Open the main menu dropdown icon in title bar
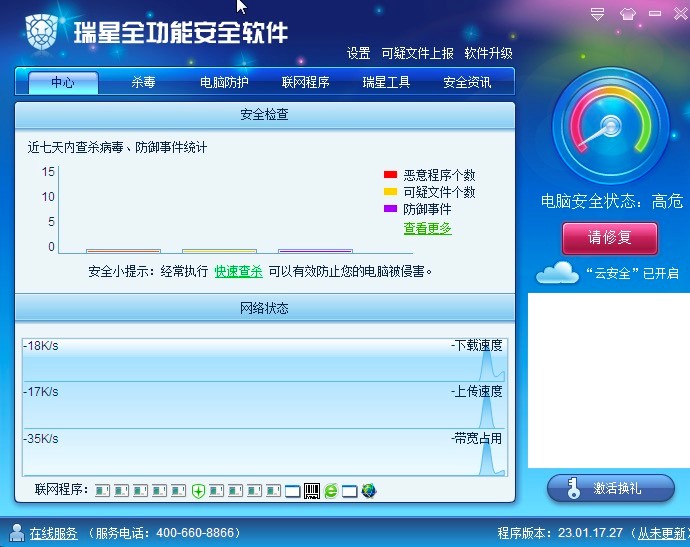 point(597,14)
